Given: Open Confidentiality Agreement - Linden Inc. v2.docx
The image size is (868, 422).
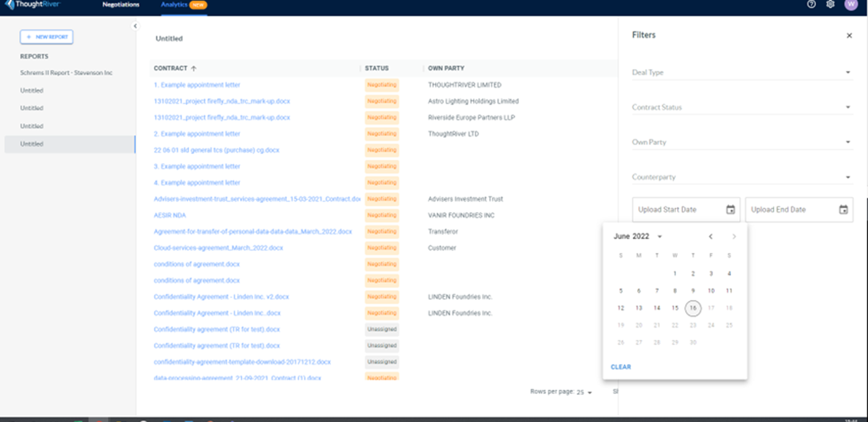Looking at the screenshot, I should click(x=221, y=297).
